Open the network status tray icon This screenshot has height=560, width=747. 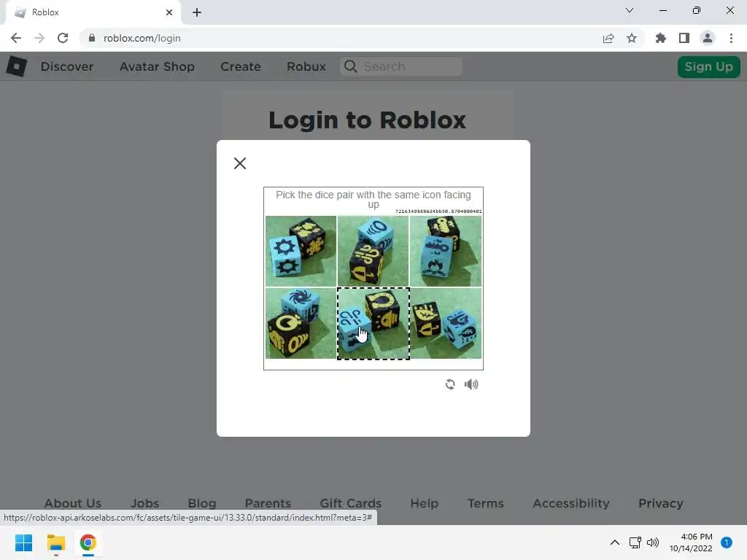tap(635, 542)
